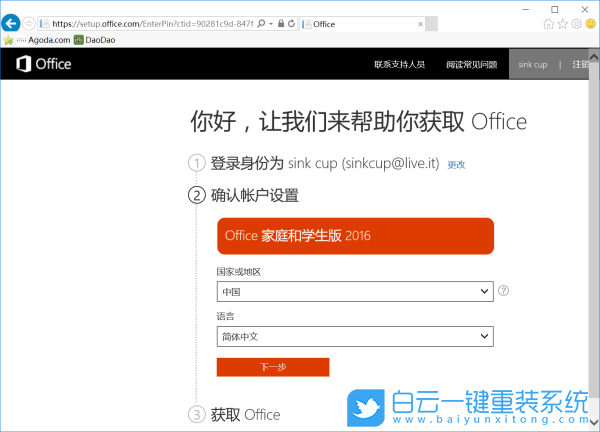Open the Agoda.com bookmark

44,40
